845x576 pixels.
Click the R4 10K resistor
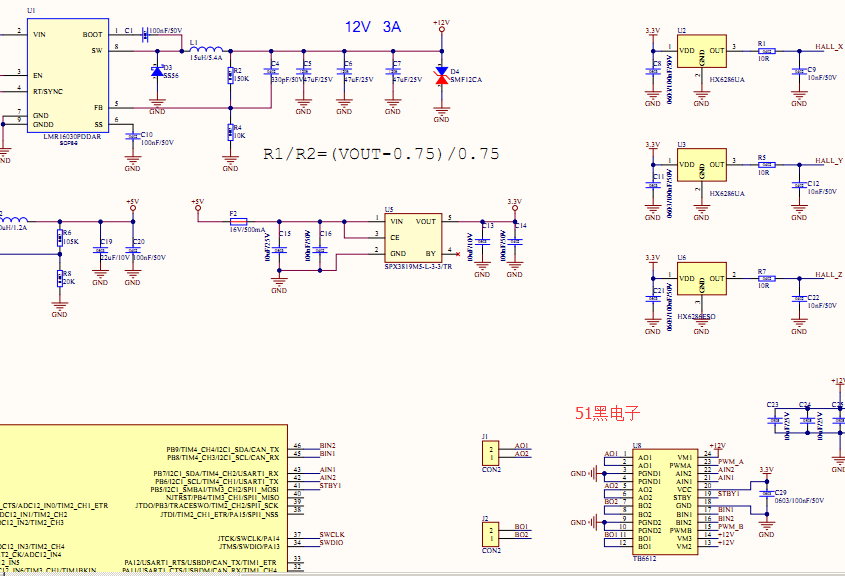click(x=231, y=132)
